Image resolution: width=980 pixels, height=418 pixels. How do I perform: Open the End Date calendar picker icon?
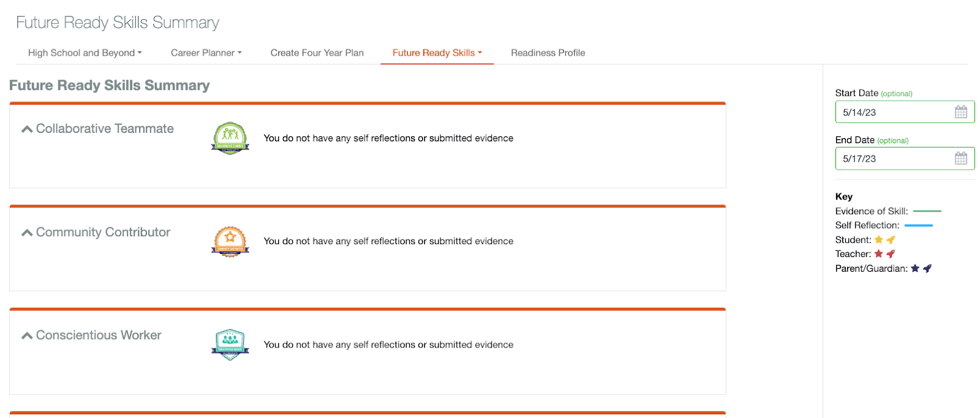tap(960, 159)
